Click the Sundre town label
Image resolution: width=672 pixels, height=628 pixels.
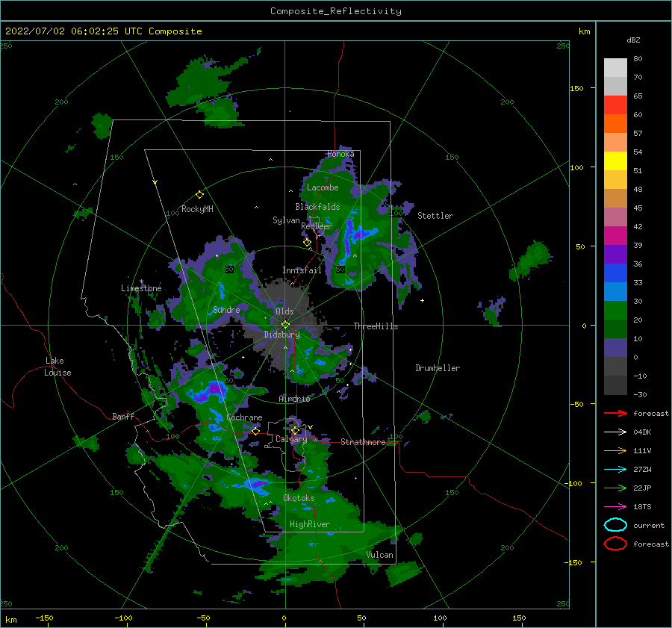click(226, 309)
